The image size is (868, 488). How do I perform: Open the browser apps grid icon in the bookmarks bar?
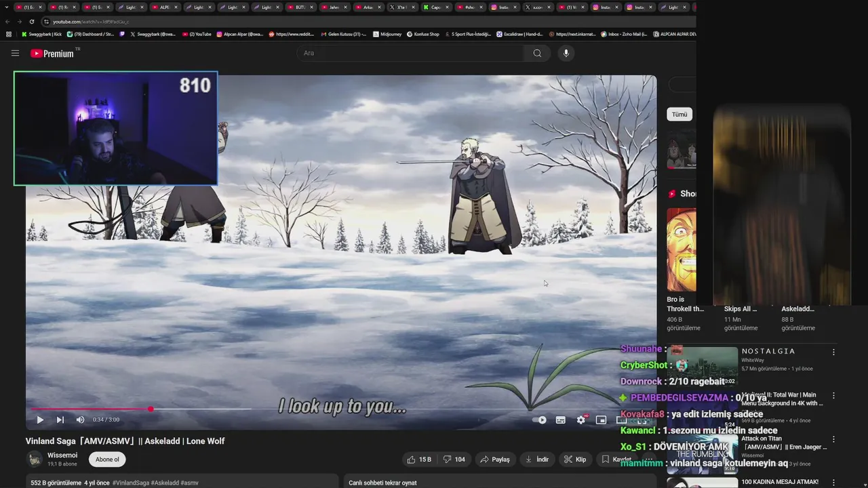(x=8, y=34)
